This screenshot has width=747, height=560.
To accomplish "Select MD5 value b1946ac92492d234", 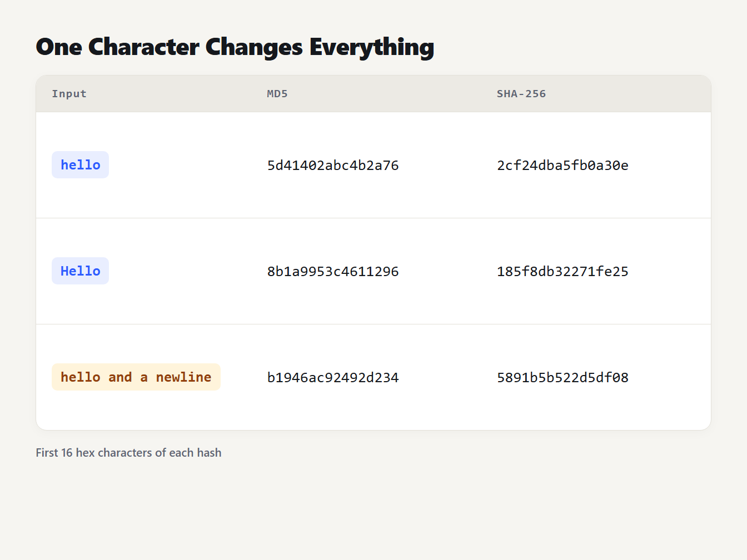I will (333, 378).
